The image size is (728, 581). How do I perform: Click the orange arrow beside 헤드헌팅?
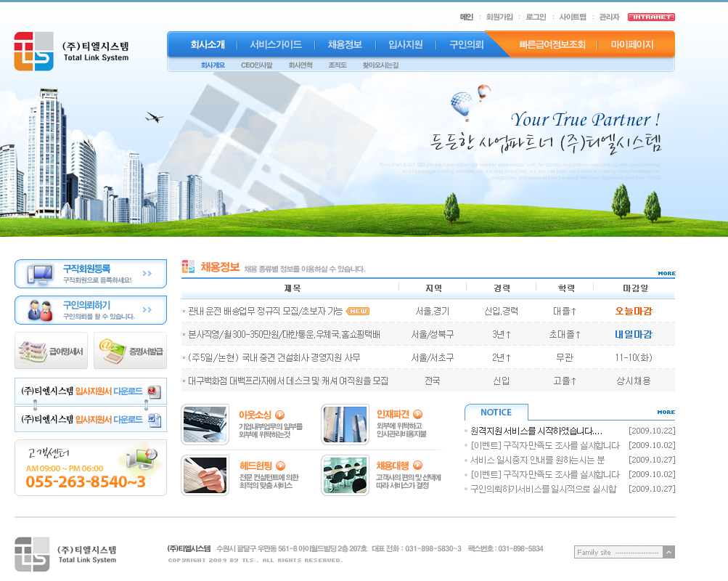tap(280, 466)
